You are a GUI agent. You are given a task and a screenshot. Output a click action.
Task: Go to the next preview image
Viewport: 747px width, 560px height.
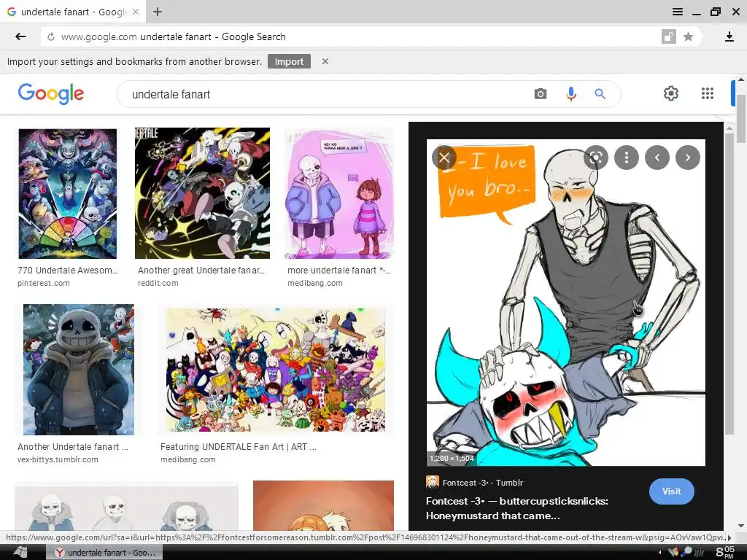click(687, 157)
